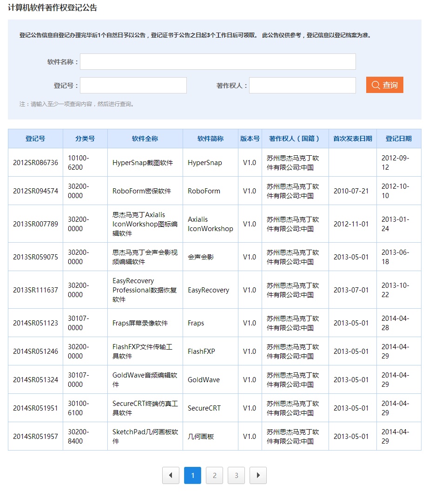Viewport: 428px width, 504px height.
Task: Click first publication date 2010-07-21
Action: point(351,191)
